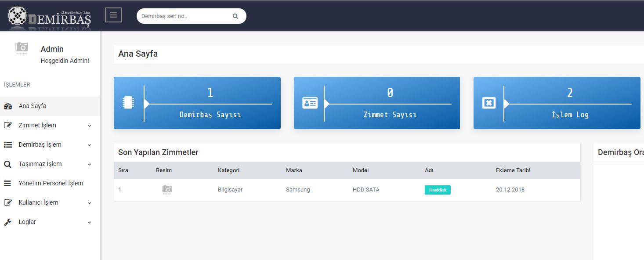Screen dimensions: 644x260
Task: Click the Taşınmaz İşlem search icon
Action: pos(8,164)
